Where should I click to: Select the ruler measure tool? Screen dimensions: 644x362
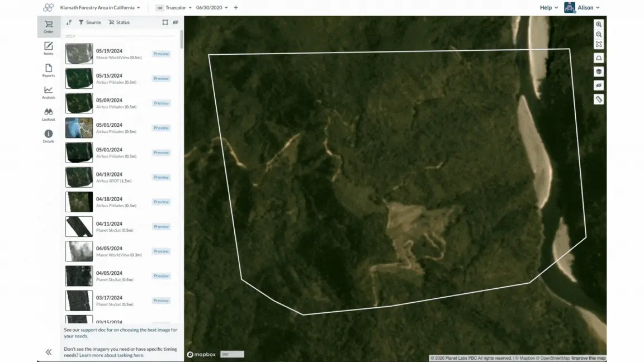[x=599, y=99]
